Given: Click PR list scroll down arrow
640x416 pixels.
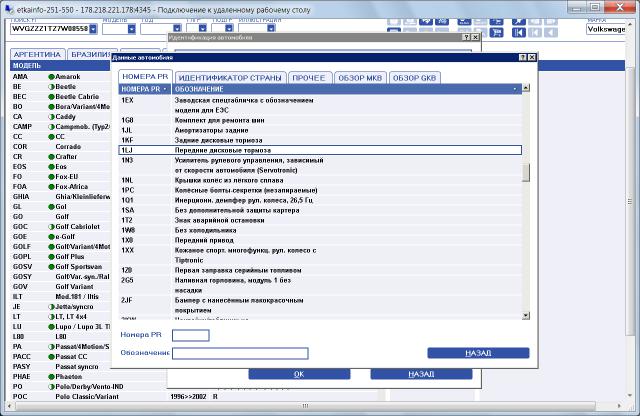Looking at the screenshot, I should [526, 315].
